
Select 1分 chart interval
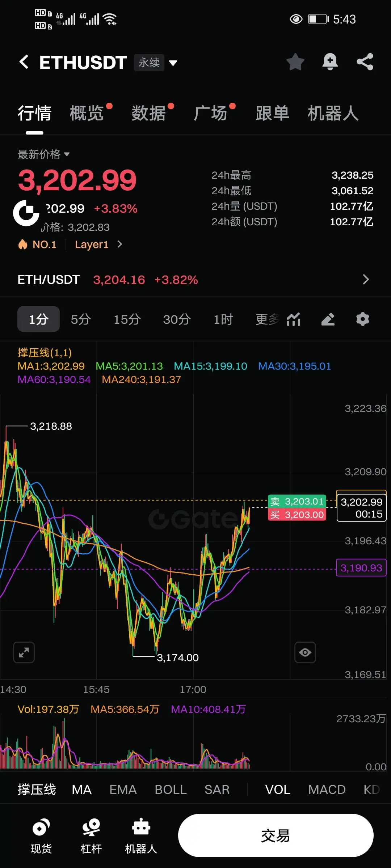[x=38, y=319]
